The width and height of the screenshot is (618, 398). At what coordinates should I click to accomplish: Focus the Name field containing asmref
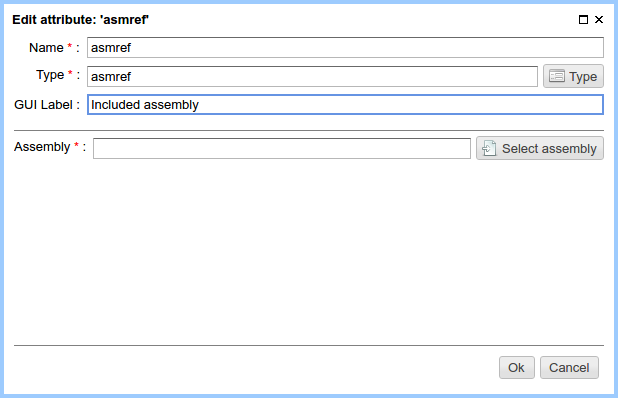point(345,48)
